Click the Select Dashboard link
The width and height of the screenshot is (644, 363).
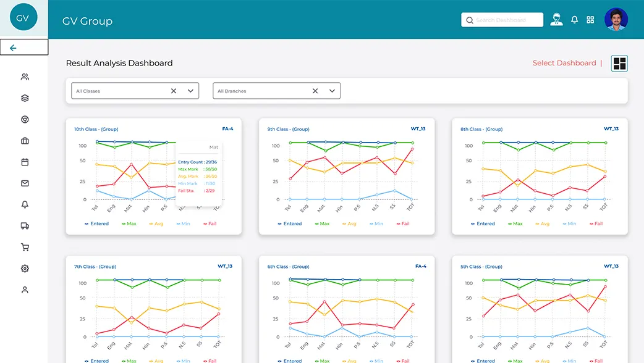click(x=564, y=63)
